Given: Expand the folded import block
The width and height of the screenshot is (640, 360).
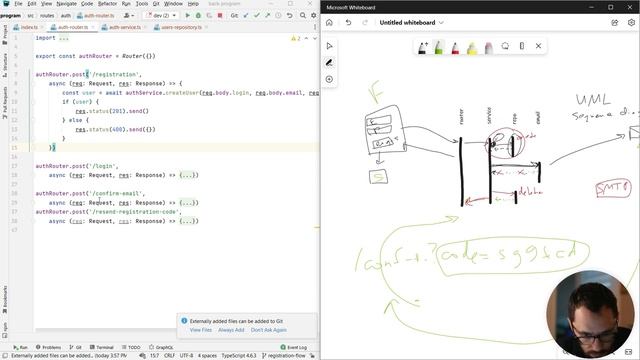Looking at the screenshot, I should 64,38.
